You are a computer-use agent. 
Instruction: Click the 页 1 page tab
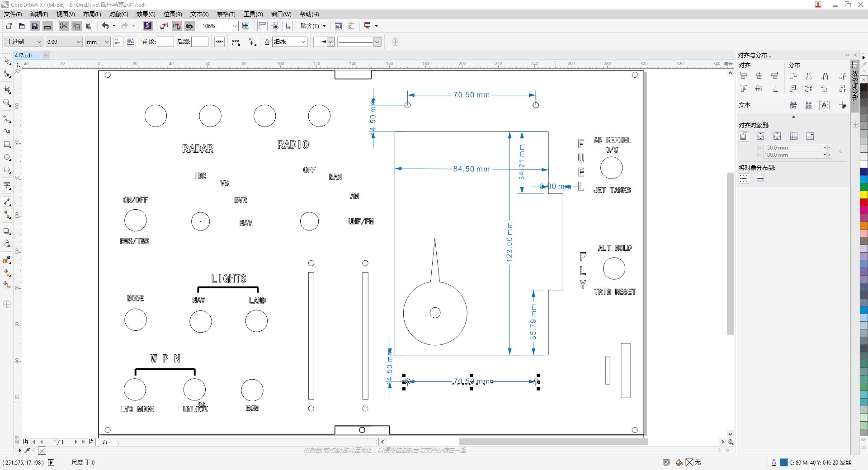(107, 442)
